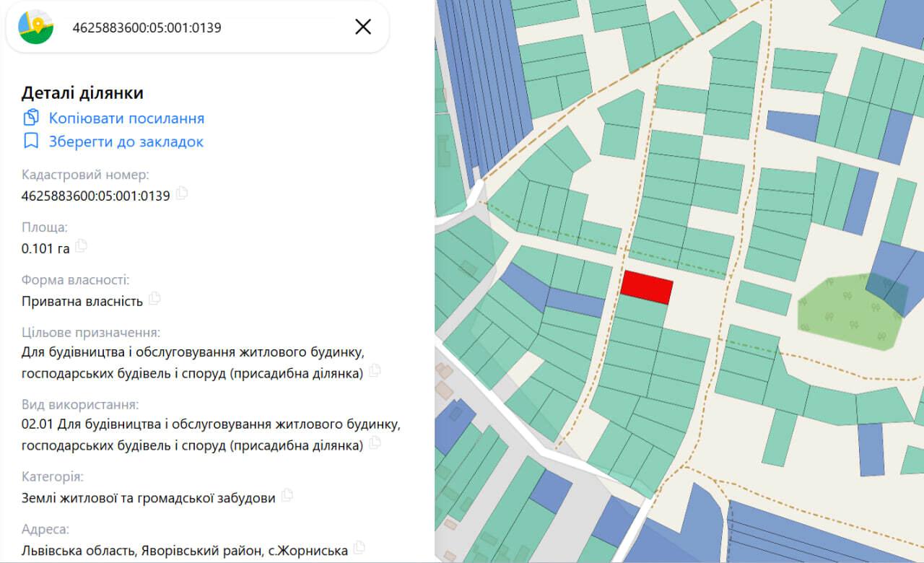Copy the Площа 0.101 га value
This screenshot has height=563, width=924.
(81, 246)
